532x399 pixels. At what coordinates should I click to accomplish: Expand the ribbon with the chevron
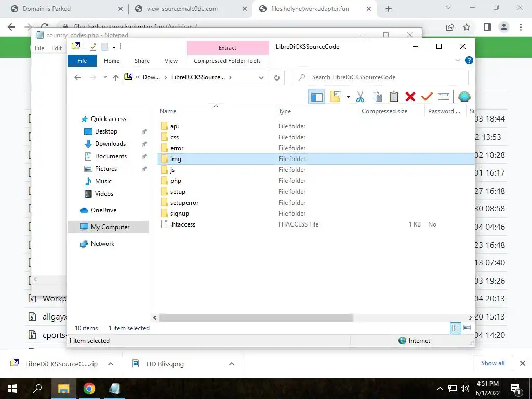[457, 60]
